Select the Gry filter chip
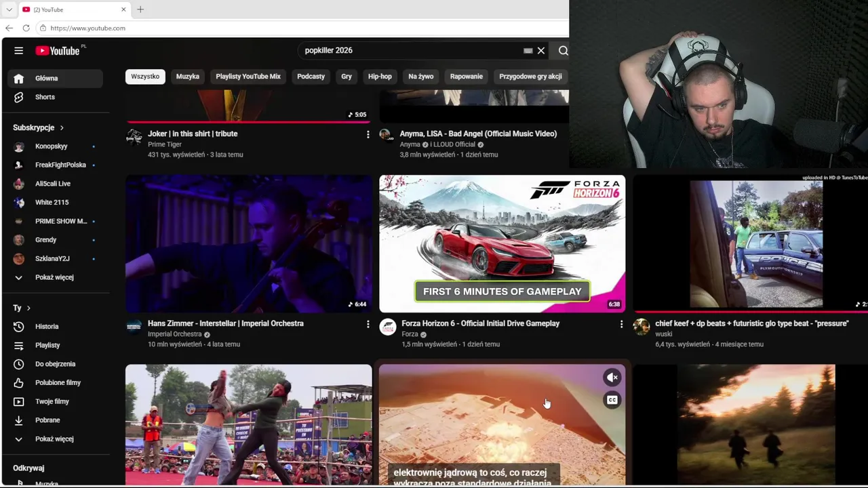 coord(347,77)
